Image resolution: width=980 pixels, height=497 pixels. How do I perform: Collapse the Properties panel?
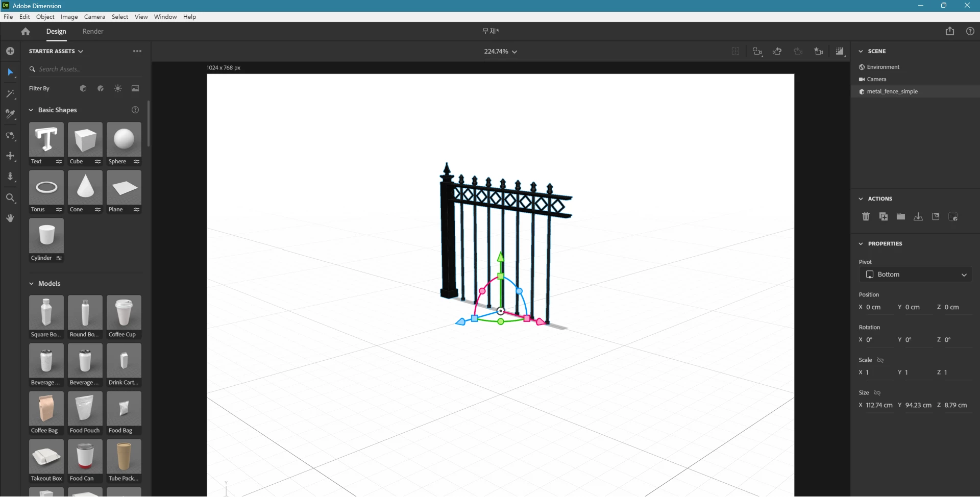point(861,244)
